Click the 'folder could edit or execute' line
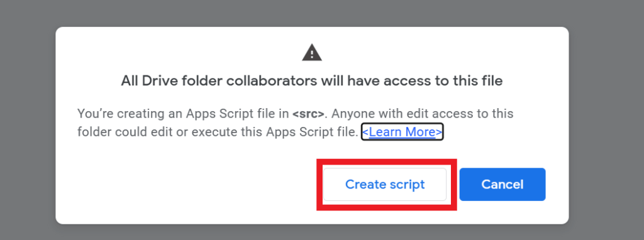 click(x=215, y=132)
